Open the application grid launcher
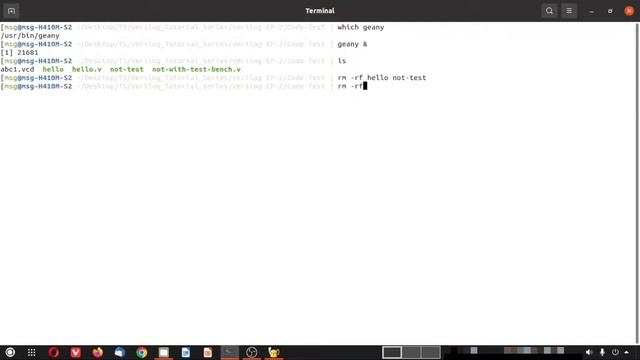Screen dimensions: 640x360 [31, 352]
